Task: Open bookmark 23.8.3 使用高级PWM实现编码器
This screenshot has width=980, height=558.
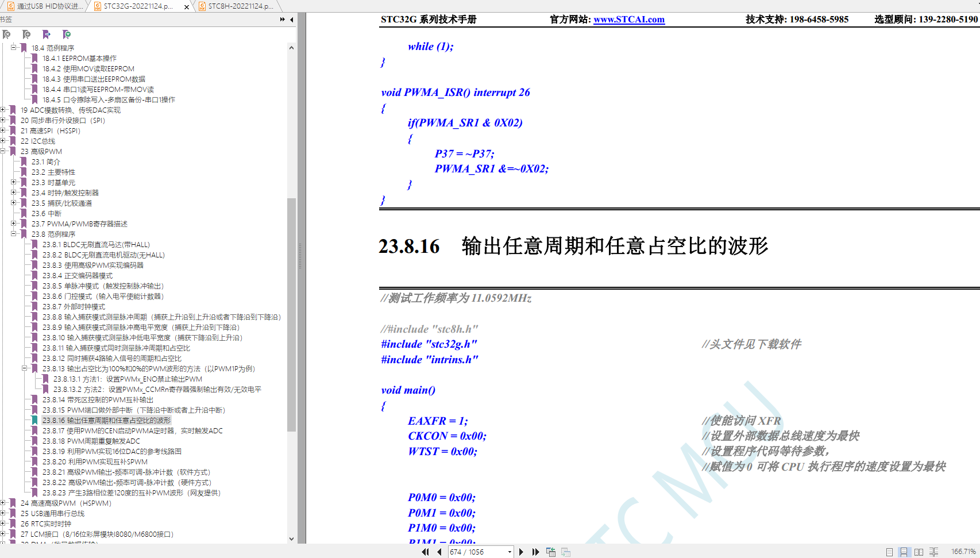Action: tap(93, 265)
